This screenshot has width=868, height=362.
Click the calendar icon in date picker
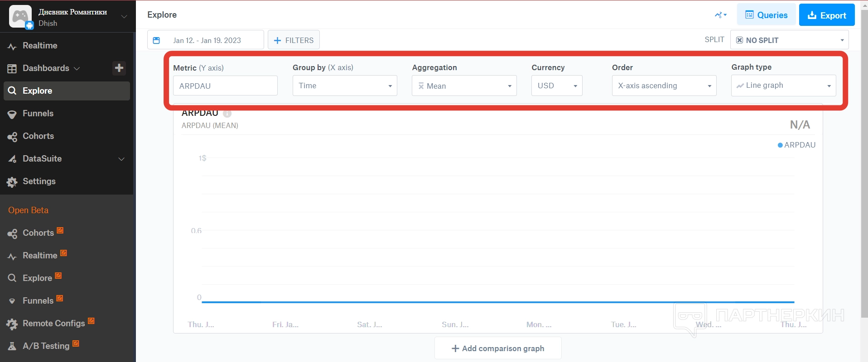pos(156,40)
